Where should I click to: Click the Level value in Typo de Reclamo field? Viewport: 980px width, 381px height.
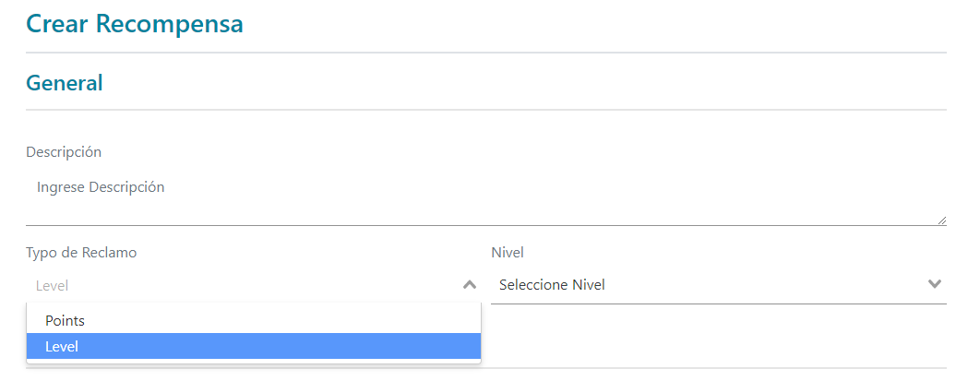click(53, 286)
